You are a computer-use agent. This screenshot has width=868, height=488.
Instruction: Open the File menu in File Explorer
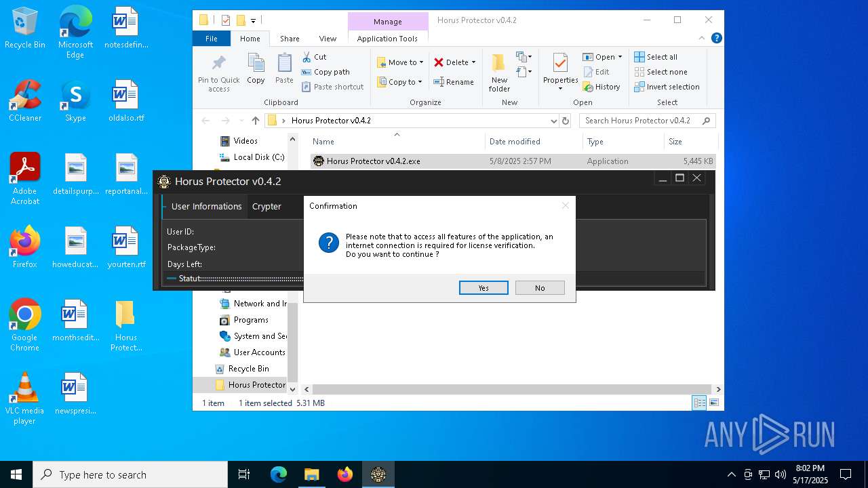pos(212,39)
